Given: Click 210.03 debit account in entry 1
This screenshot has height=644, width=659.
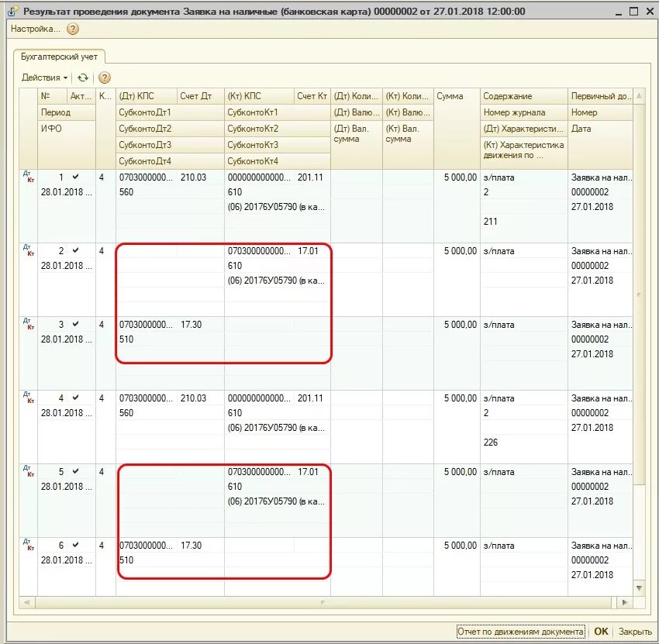Looking at the screenshot, I should point(193,177).
